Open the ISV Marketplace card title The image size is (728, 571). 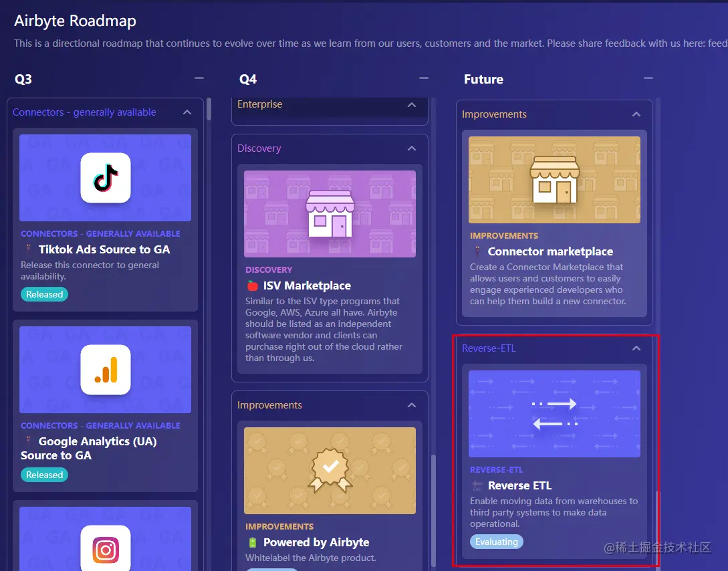pos(307,285)
